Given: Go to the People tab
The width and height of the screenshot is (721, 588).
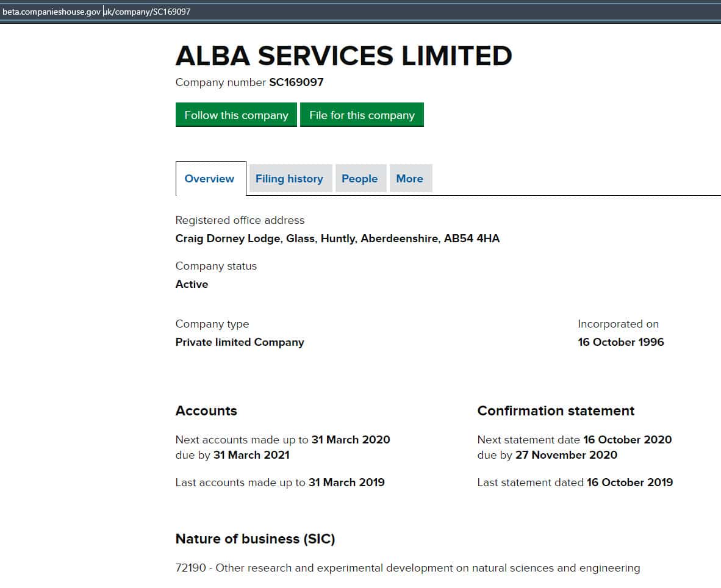Looking at the screenshot, I should 359,179.
